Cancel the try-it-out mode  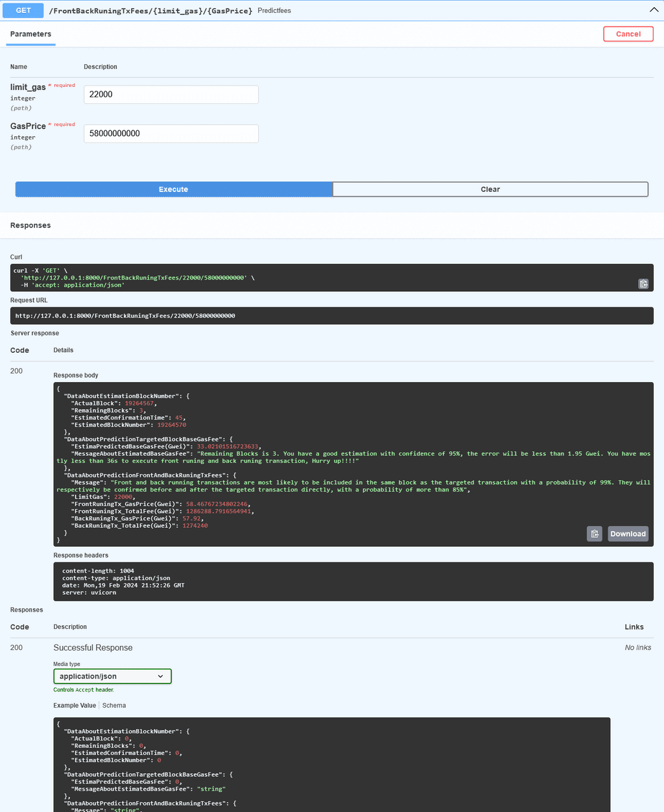[x=628, y=34]
